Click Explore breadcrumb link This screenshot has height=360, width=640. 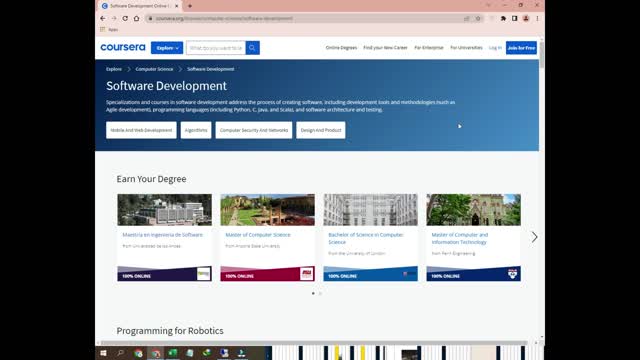tap(114, 69)
